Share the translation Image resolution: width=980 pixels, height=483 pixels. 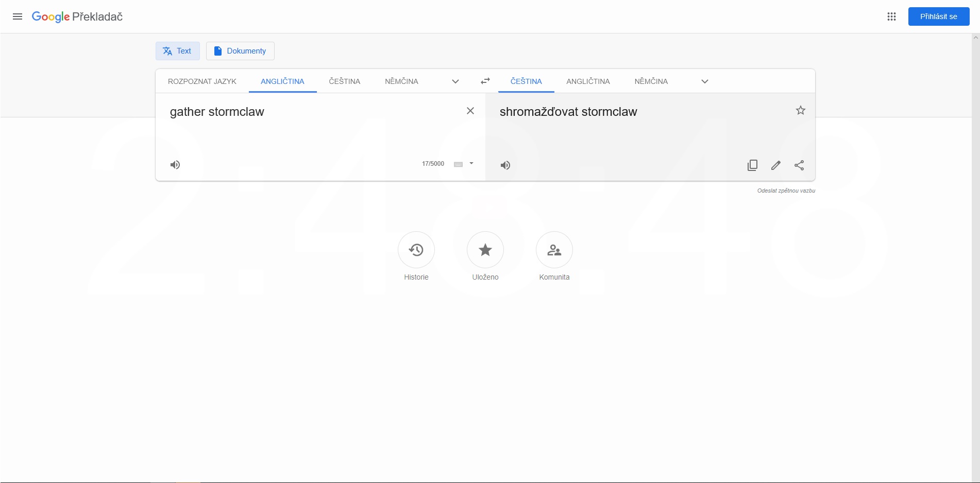pos(799,165)
